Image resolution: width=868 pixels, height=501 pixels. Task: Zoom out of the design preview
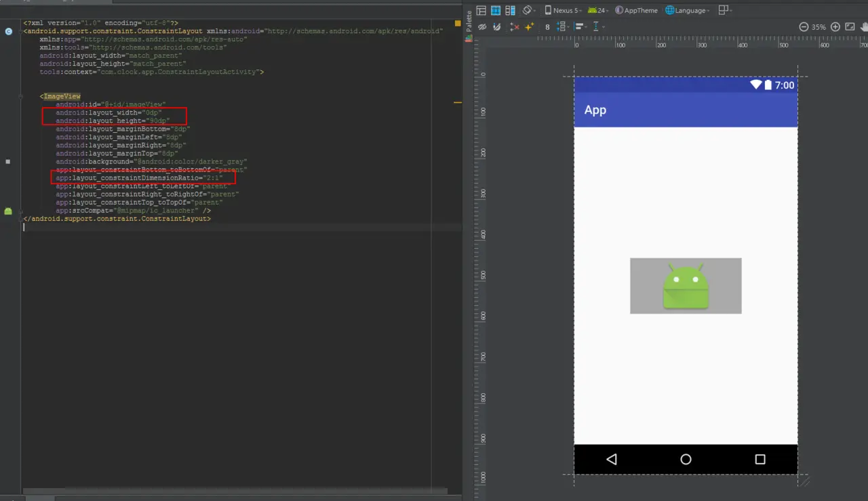tap(804, 27)
